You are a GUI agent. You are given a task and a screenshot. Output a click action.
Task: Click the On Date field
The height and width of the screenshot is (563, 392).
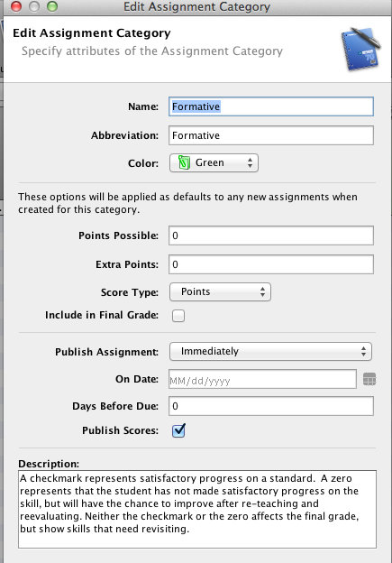(x=262, y=379)
